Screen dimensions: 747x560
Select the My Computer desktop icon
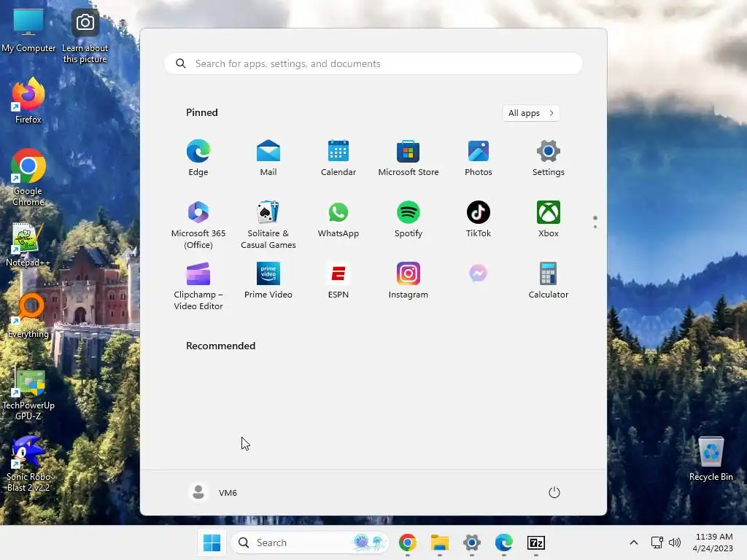point(28,31)
